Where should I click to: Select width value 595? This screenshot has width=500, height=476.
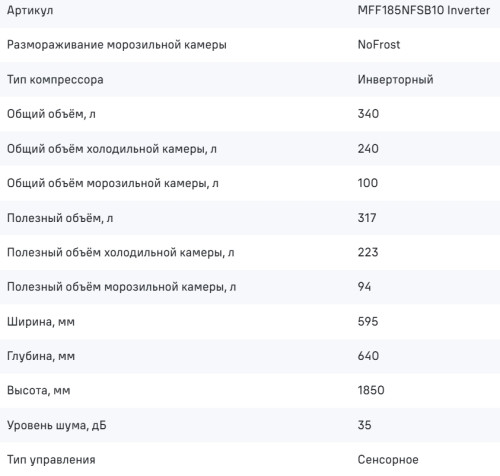point(368,322)
